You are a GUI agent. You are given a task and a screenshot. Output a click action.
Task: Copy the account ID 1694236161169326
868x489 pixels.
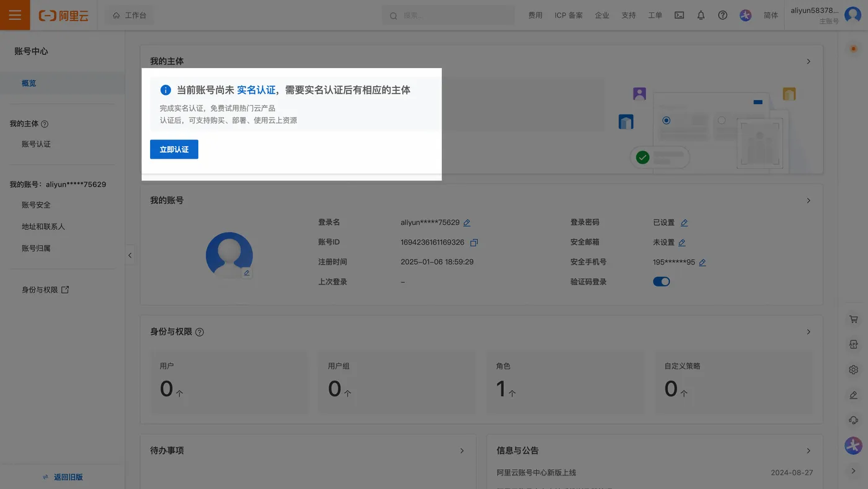point(474,242)
